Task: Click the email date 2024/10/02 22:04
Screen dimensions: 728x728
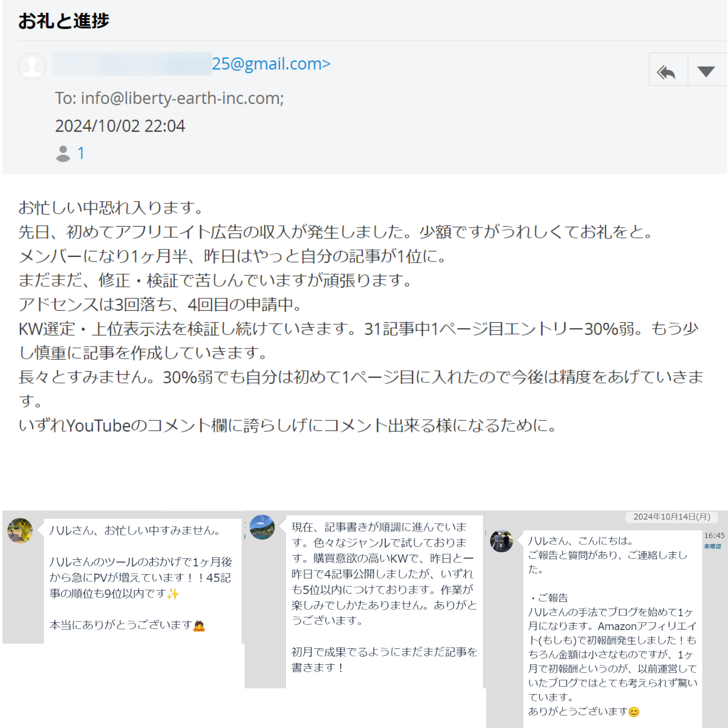Action: 120,126
